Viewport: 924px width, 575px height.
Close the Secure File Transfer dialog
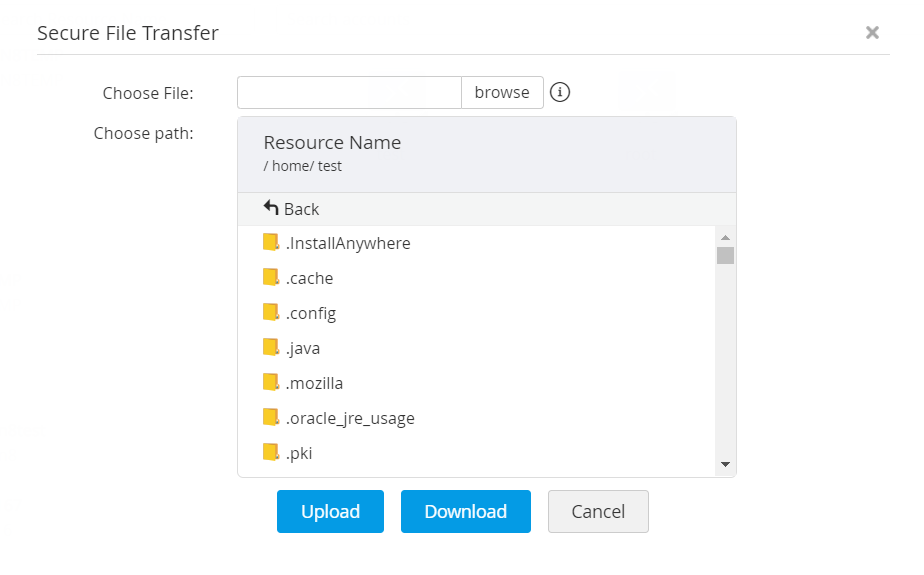point(872,33)
